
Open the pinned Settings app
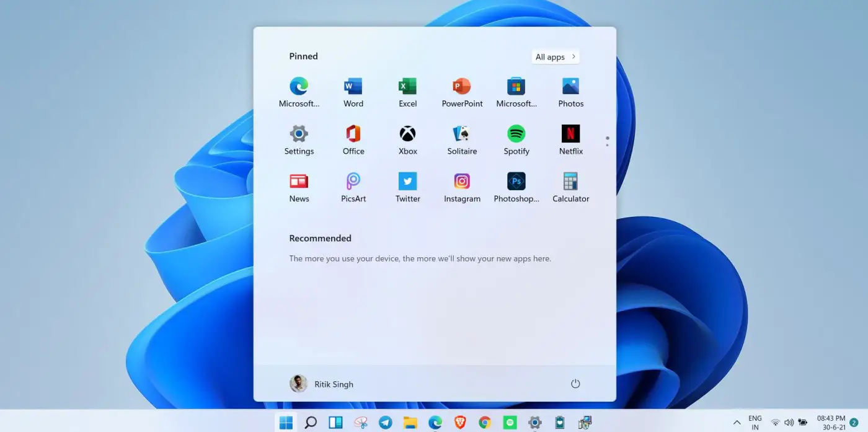[299, 140]
